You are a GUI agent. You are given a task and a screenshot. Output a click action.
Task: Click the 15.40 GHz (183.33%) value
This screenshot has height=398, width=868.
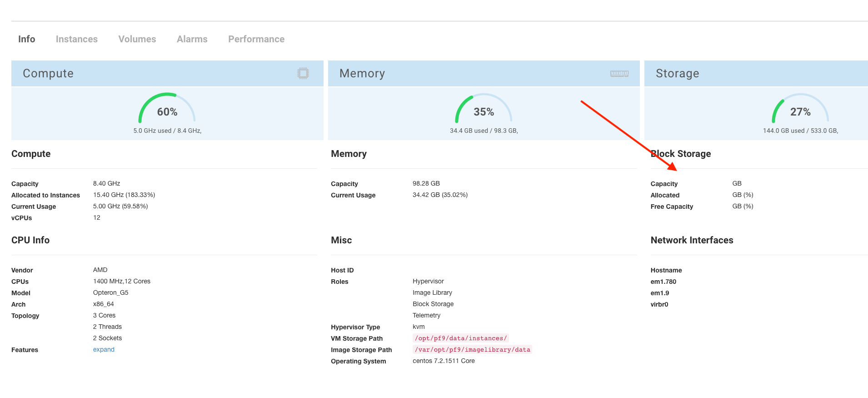pyautogui.click(x=124, y=195)
